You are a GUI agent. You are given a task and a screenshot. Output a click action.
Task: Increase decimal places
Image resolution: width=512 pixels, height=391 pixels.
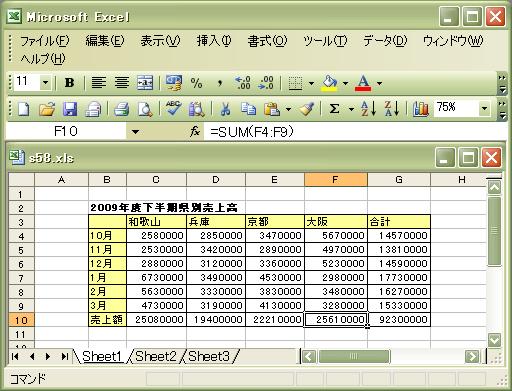(243, 83)
